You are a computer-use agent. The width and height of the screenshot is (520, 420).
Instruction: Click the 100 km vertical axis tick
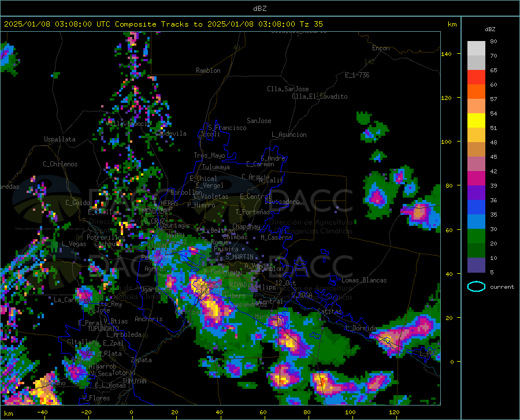coord(446,142)
